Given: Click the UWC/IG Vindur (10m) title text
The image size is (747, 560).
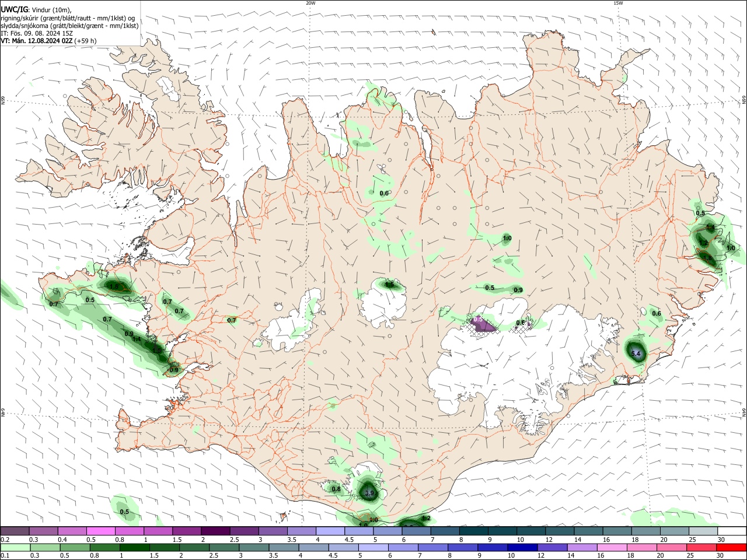Looking at the screenshot, I should (x=36, y=10).
